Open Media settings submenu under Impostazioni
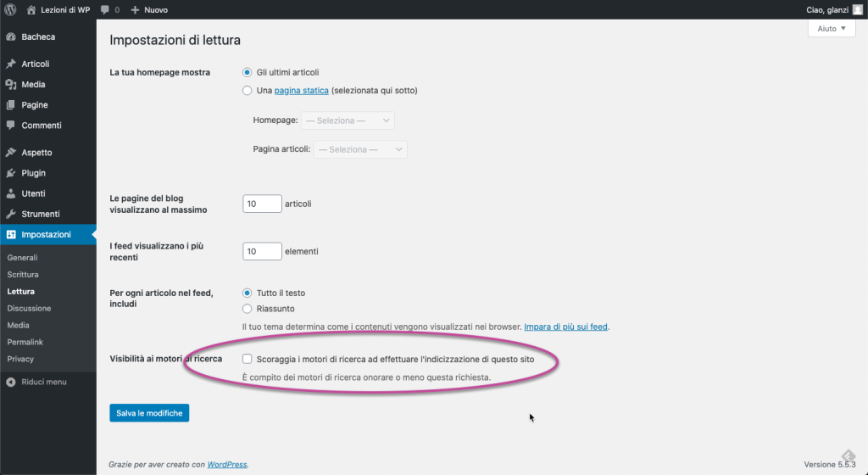The width and height of the screenshot is (868, 475). (19, 325)
